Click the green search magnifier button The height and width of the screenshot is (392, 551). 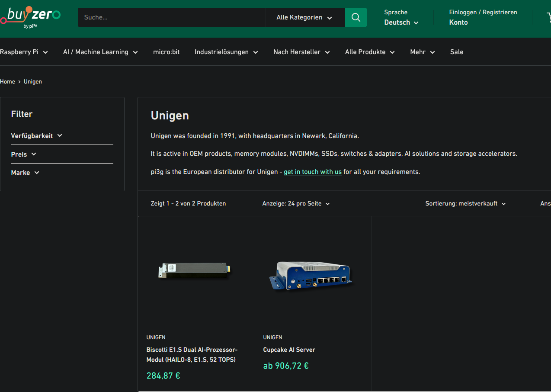click(356, 17)
